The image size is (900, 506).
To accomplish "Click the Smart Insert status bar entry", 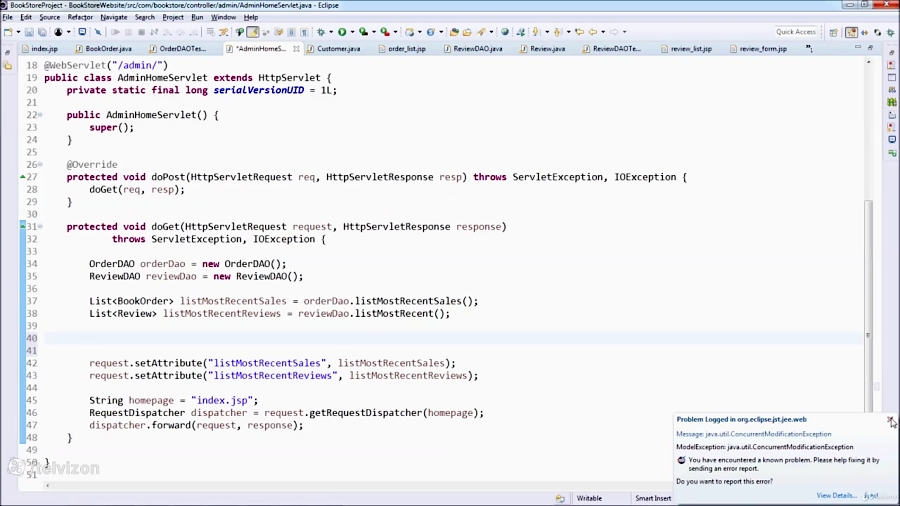I will (x=653, y=498).
